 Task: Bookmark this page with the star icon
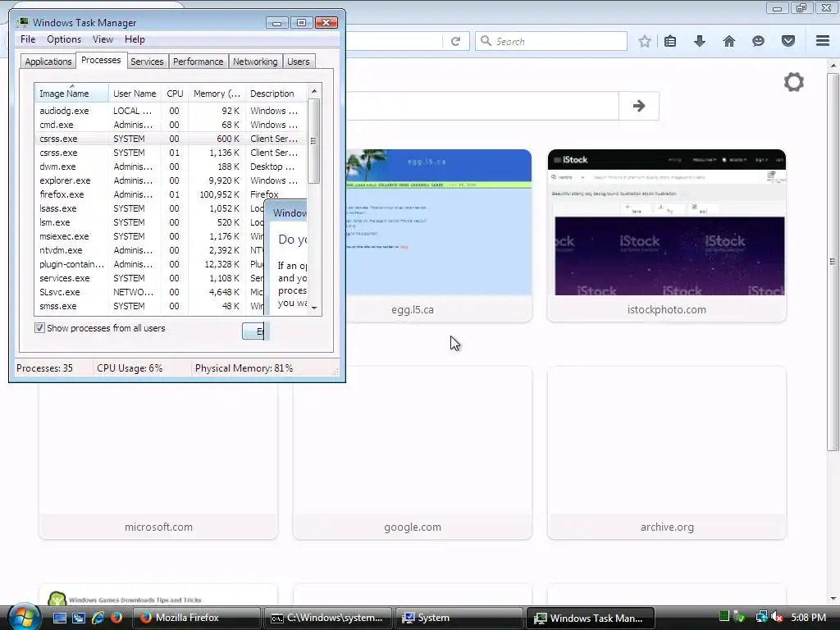pyautogui.click(x=645, y=41)
